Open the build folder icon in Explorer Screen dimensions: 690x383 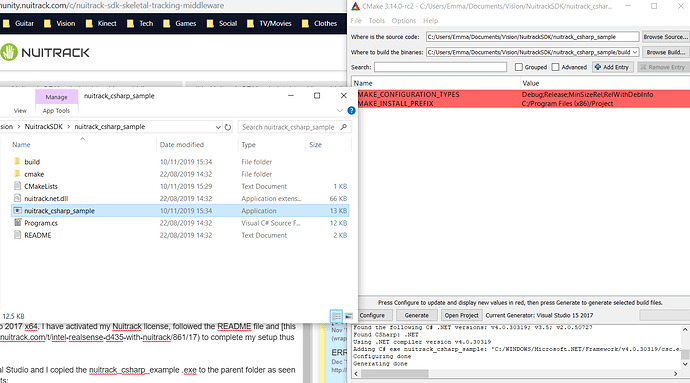[x=17, y=162]
